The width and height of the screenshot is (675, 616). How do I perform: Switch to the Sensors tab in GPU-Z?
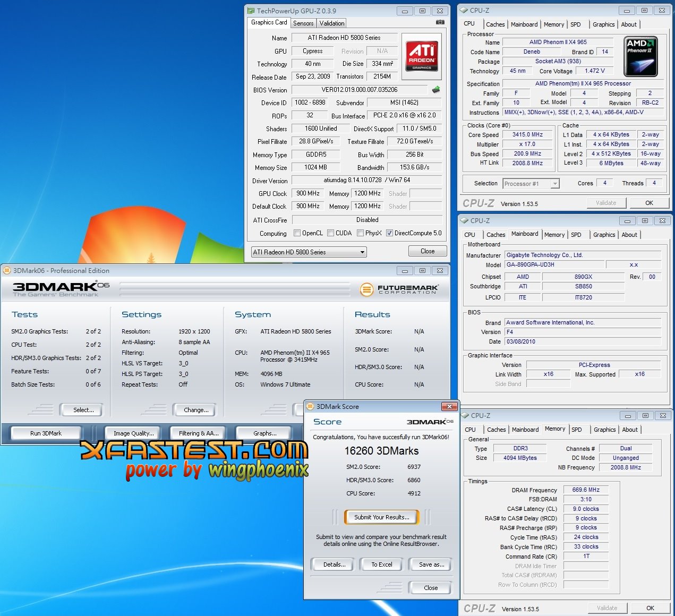click(303, 23)
